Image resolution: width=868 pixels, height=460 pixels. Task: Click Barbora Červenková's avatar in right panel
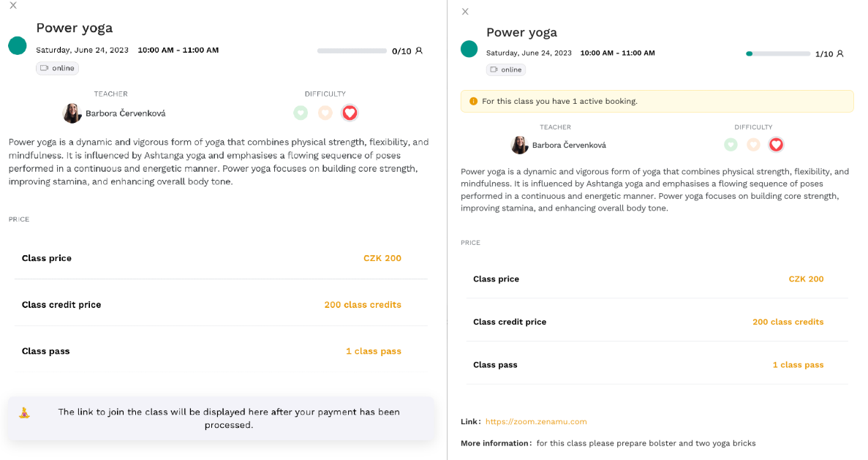(519, 145)
